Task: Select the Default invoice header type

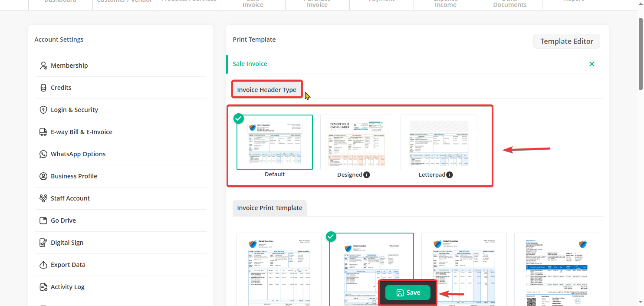Action: [x=274, y=142]
